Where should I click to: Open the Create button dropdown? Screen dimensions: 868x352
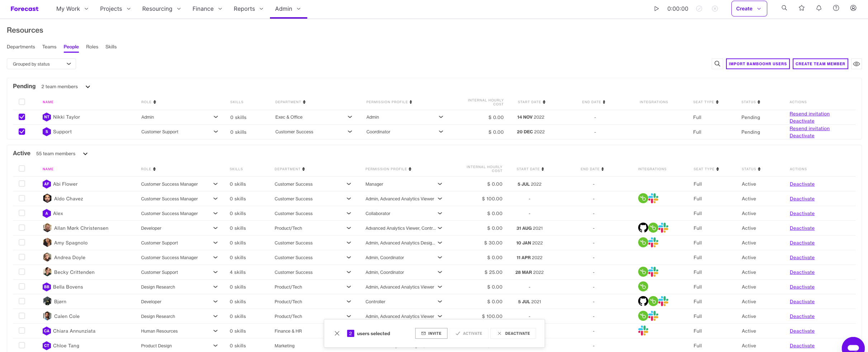[x=749, y=9]
